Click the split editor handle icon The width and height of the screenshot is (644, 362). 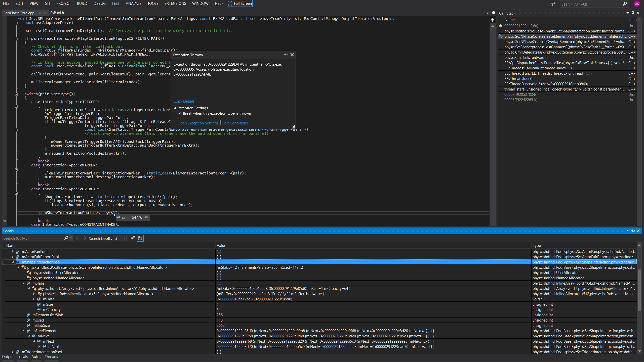coord(493,20)
